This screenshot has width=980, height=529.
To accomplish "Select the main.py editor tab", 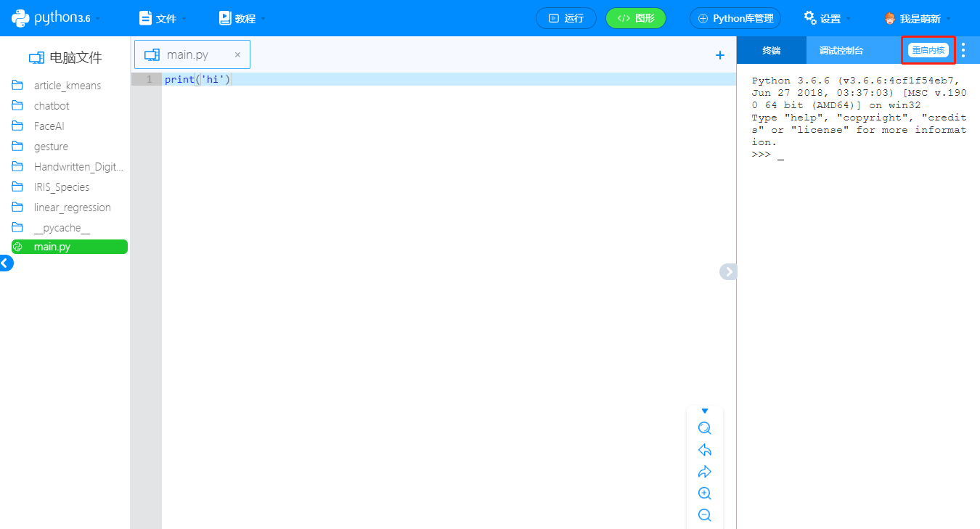I will tap(192, 54).
